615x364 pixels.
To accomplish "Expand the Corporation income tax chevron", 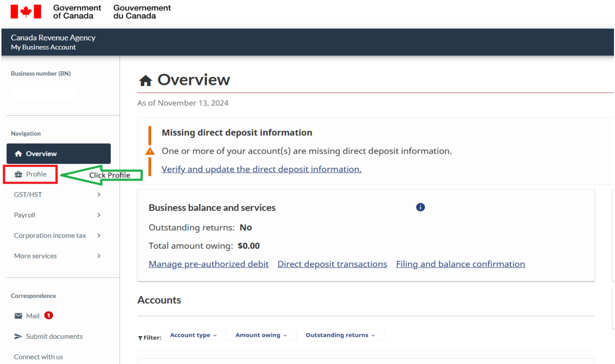I will pos(99,236).
